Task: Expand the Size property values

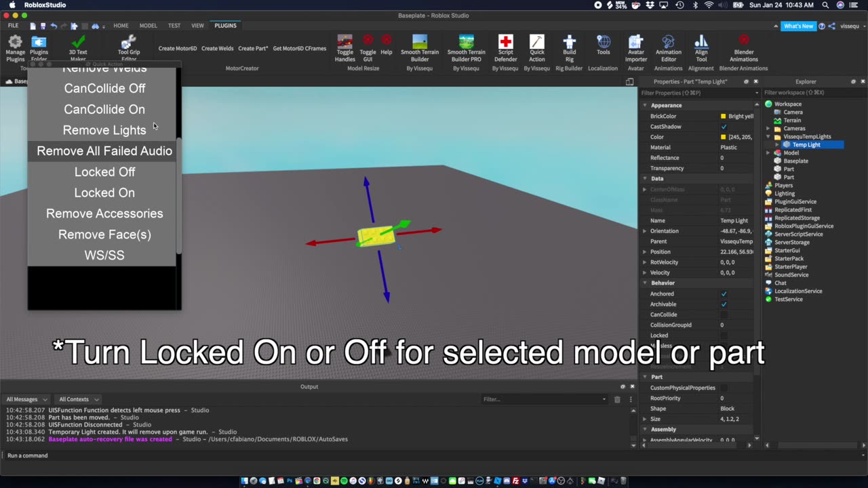Action: point(645,419)
